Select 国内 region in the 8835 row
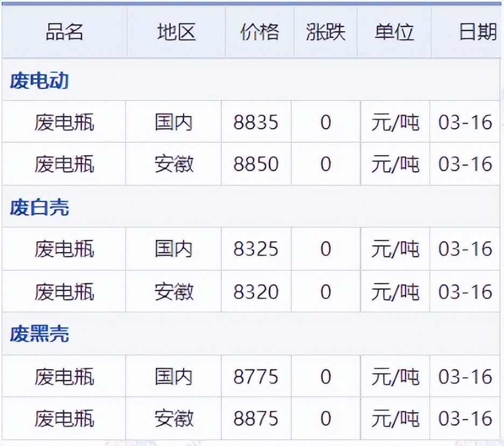The height and width of the screenshot is (446, 504). (x=173, y=122)
